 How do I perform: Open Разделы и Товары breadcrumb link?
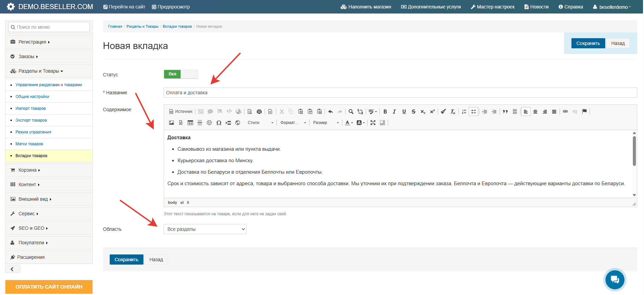click(x=142, y=26)
